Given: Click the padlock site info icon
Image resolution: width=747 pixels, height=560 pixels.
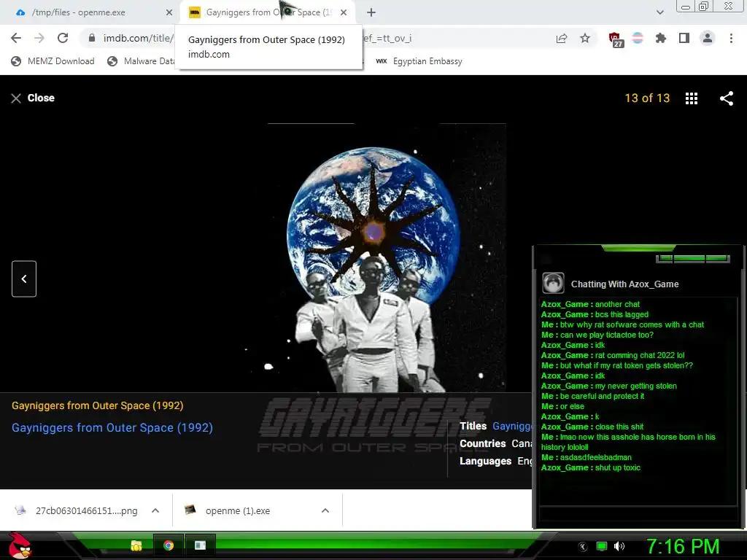Looking at the screenshot, I should click(x=92, y=38).
